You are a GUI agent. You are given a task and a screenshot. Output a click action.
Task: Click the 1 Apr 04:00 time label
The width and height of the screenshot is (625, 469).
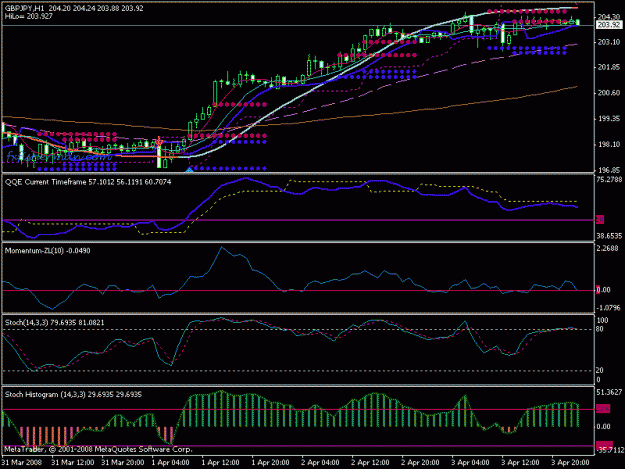click(x=170, y=462)
